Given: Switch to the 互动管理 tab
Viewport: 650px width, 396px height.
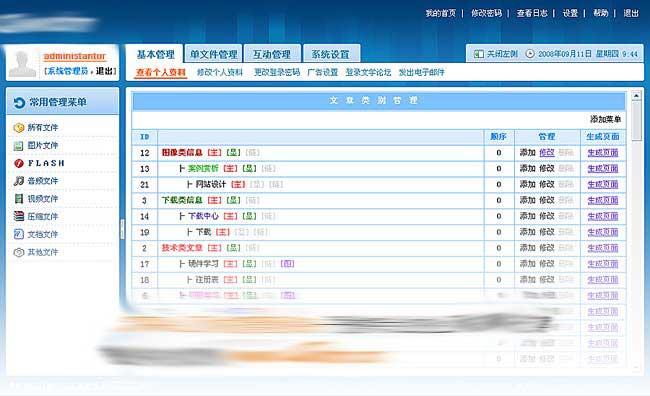Looking at the screenshot, I should click(272, 55).
